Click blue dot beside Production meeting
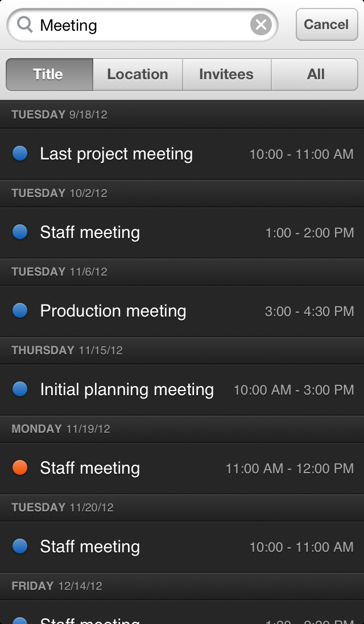This screenshot has width=364, height=624. [20, 310]
